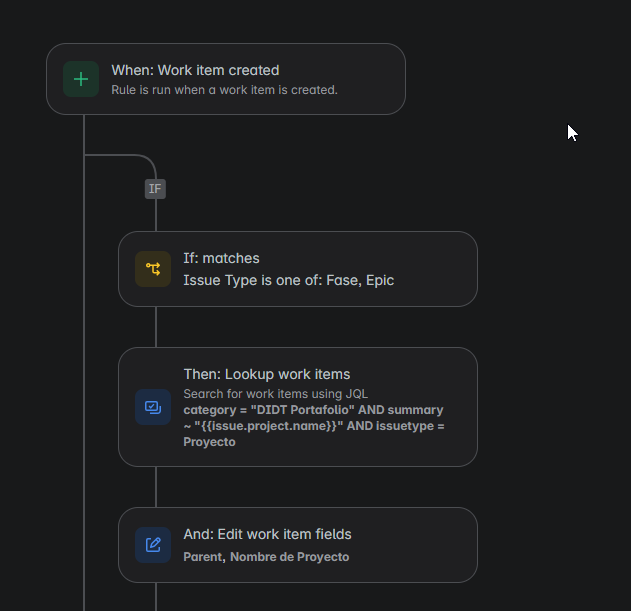Click the connector line between the Then and And cards
Screen dimensions: 631x611
coord(156,487)
